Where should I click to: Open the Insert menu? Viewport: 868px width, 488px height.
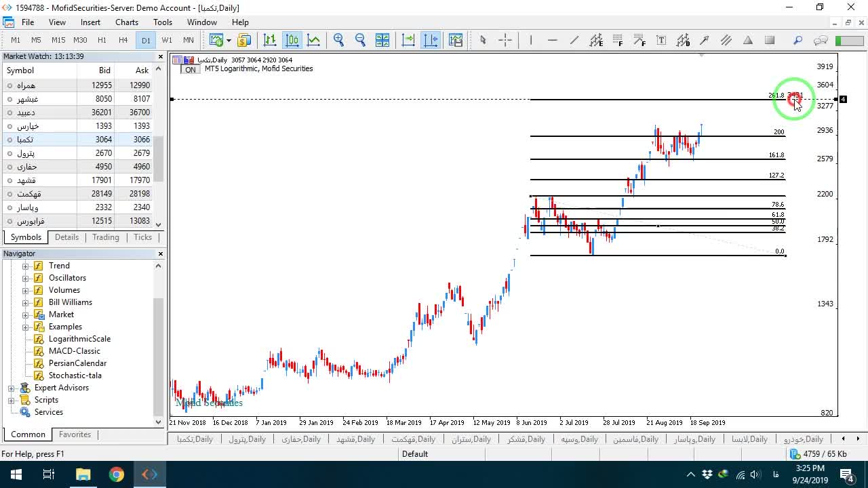point(90,22)
